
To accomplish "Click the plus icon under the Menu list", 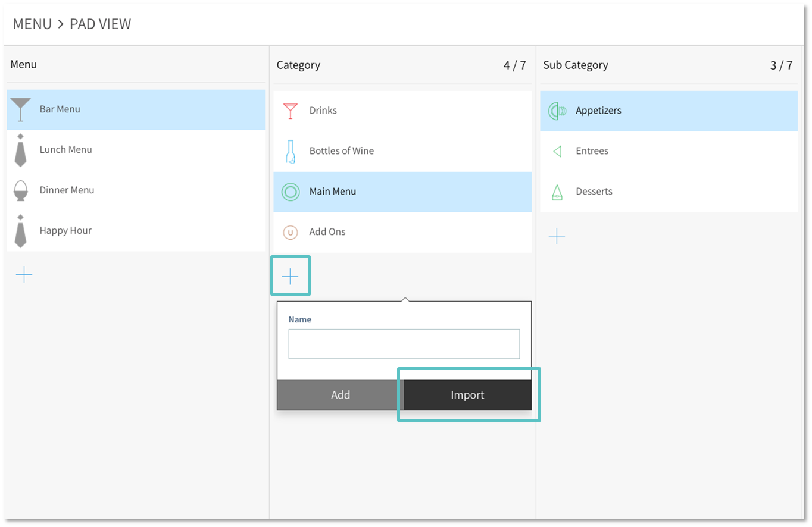I will [x=24, y=274].
